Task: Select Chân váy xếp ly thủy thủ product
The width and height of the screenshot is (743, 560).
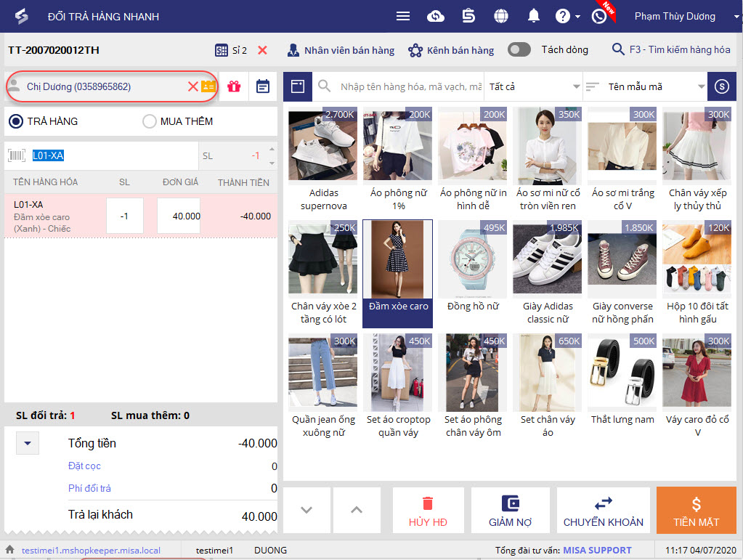Action: click(x=697, y=160)
